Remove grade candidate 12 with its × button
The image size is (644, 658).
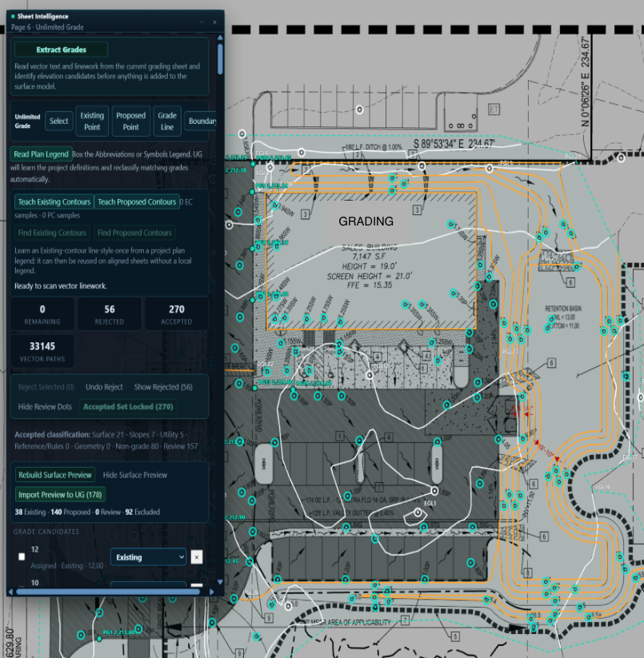tap(197, 557)
